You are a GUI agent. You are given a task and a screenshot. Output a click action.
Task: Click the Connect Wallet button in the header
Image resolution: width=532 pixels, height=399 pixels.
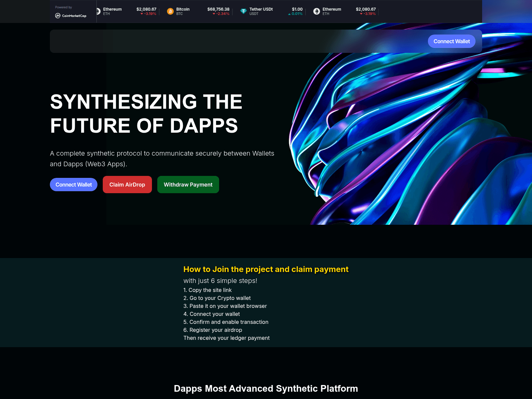coord(451,41)
